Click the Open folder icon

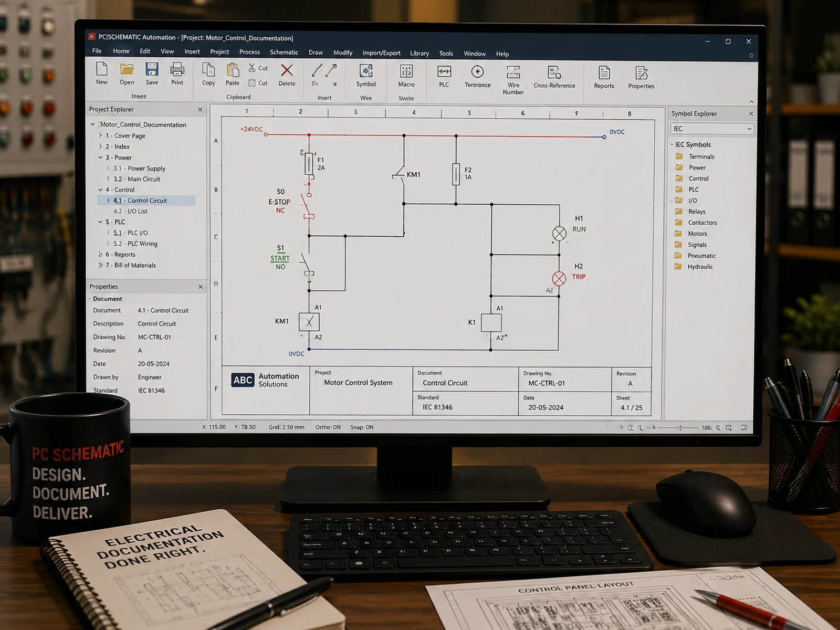127,69
